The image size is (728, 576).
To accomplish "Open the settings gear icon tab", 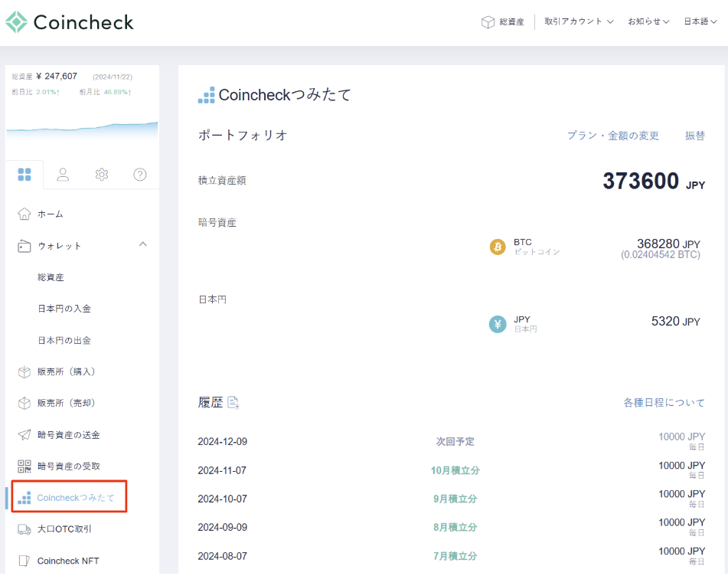I will (x=102, y=175).
